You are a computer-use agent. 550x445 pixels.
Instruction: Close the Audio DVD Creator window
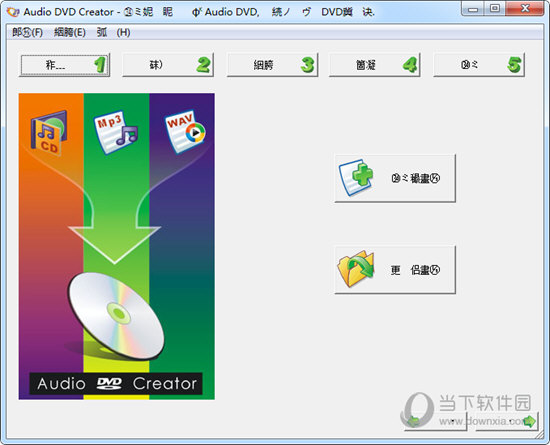525,9
